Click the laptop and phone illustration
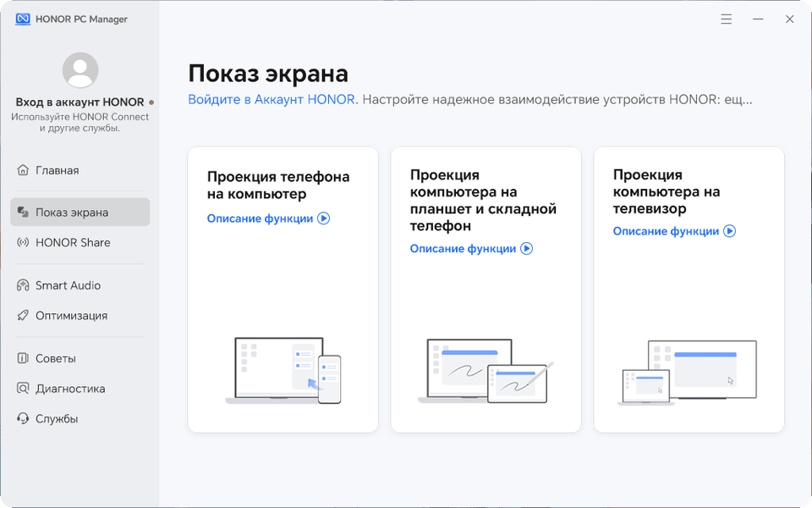The height and width of the screenshot is (508, 812). 283,370
